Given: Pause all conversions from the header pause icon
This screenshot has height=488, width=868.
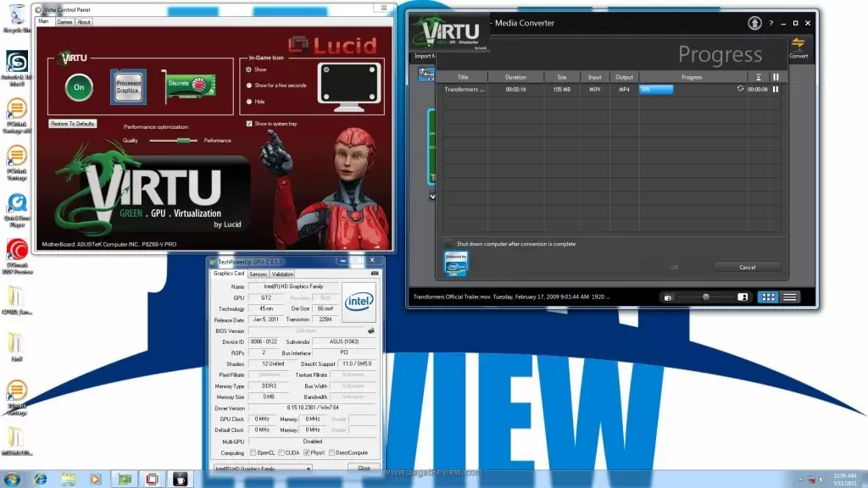Looking at the screenshot, I should 776,77.
